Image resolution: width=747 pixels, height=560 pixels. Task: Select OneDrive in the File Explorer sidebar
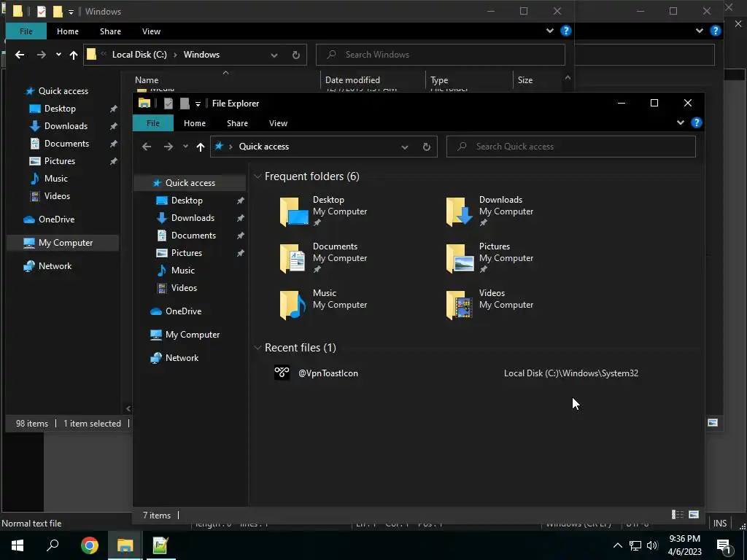coord(183,311)
